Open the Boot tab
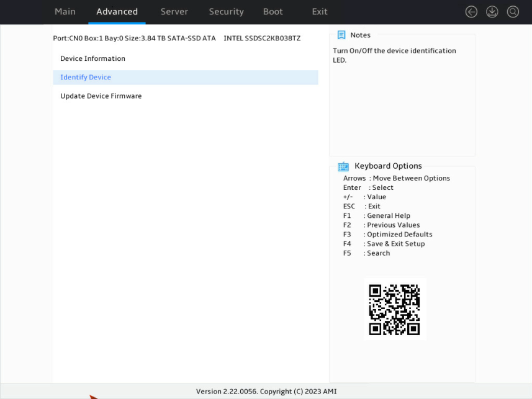532x399 pixels. click(273, 12)
